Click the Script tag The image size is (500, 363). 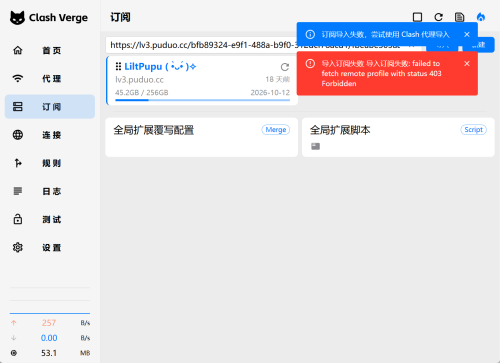(473, 130)
